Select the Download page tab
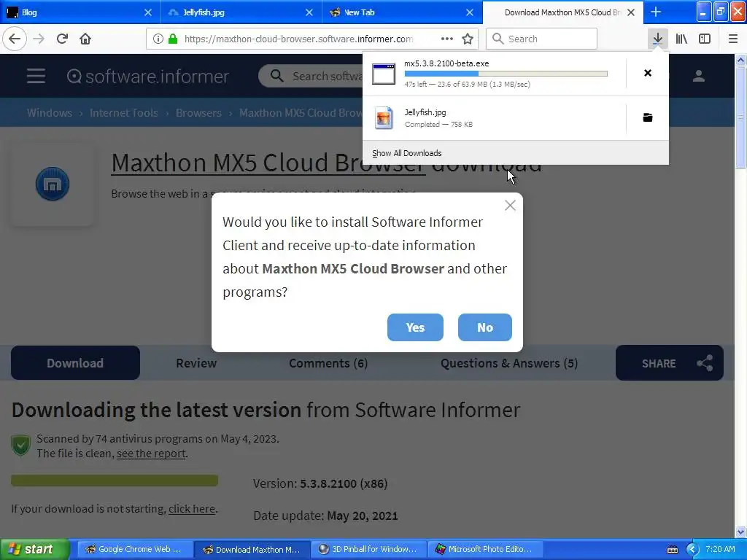Viewport: 747px width, 560px height. pos(75,363)
